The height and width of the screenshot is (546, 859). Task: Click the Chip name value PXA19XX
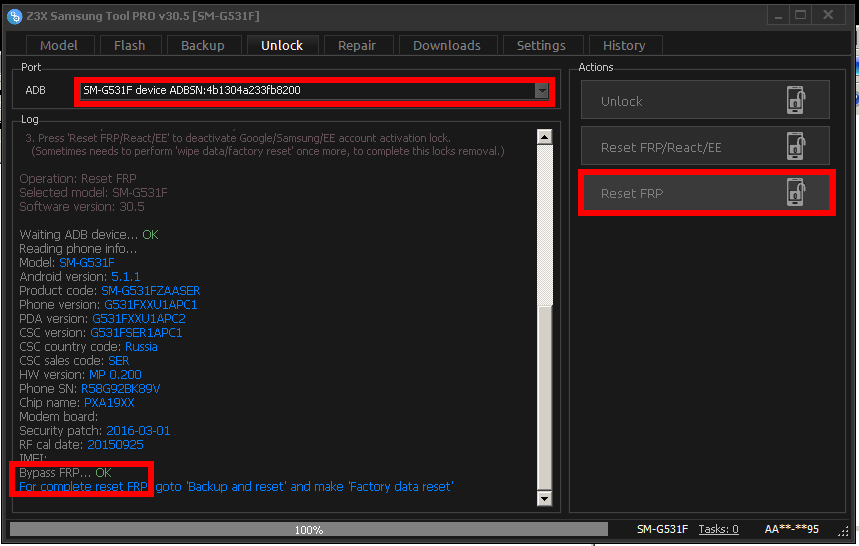pos(109,403)
